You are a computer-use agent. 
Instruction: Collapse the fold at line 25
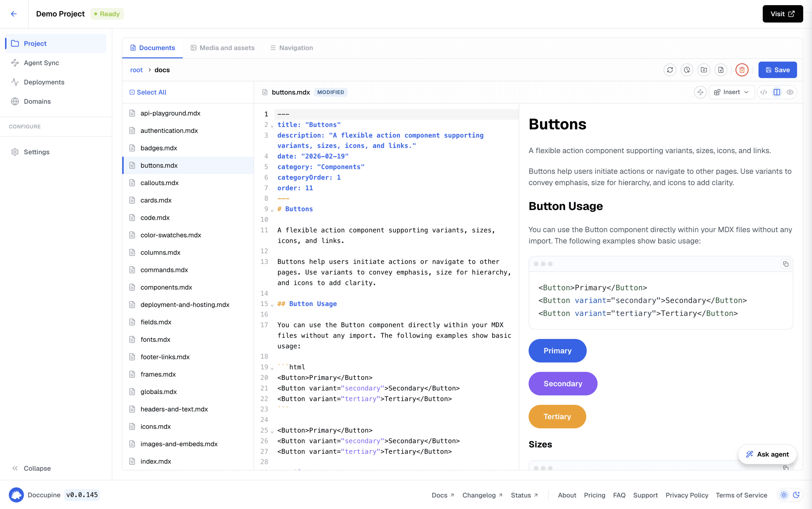point(272,432)
